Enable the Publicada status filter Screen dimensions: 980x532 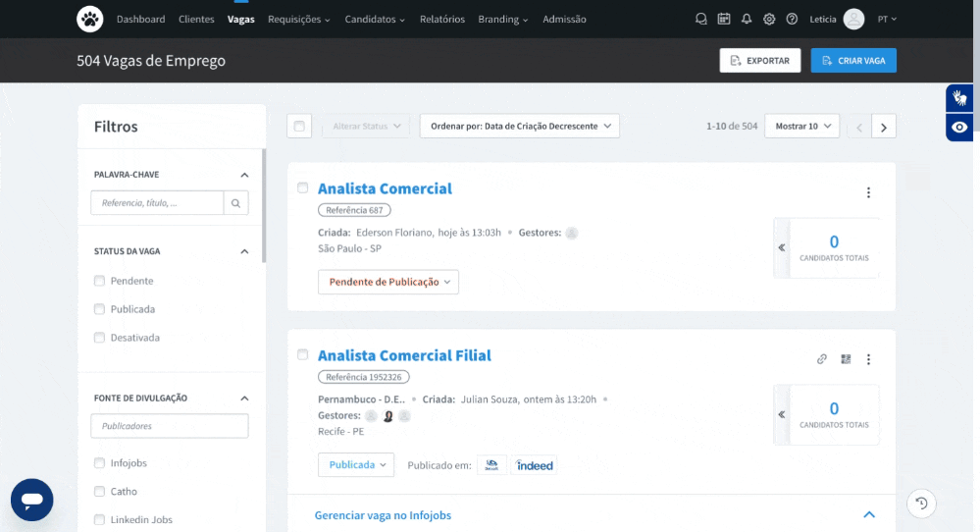pos(99,309)
